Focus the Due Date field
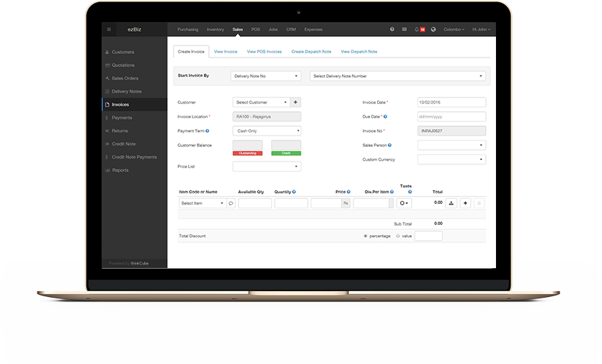602x364 pixels. click(x=451, y=117)
